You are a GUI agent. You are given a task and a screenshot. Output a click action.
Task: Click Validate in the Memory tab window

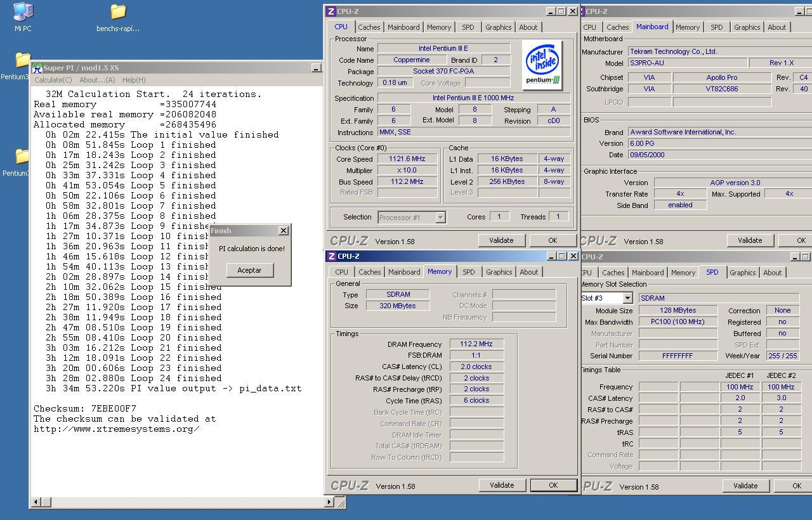pos(502,485)
